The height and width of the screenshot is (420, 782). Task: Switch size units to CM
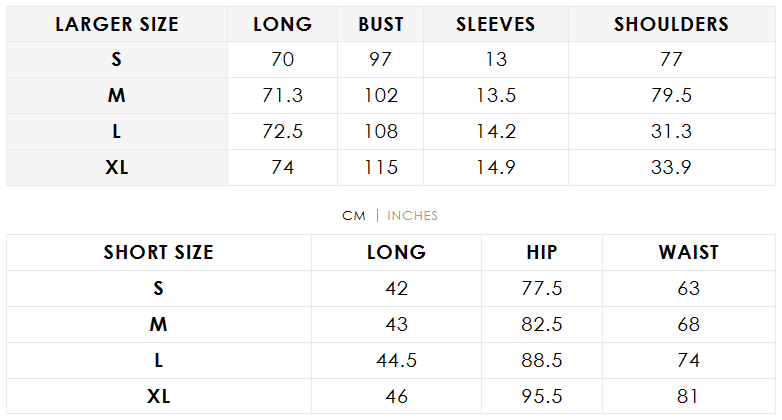[x=355, y=215]
